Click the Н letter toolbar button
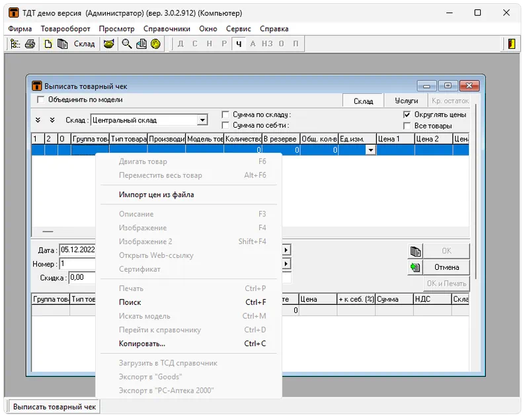This screenshot has width=529, height=420. click(210, 44)
